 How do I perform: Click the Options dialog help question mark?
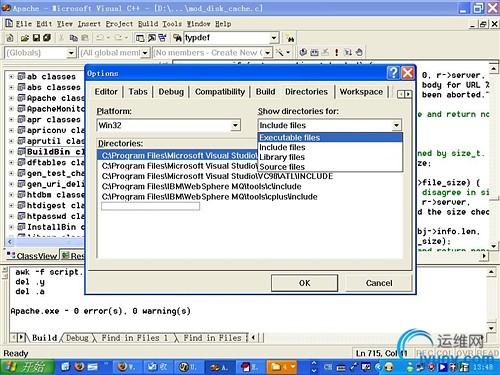tap(393, 73)
